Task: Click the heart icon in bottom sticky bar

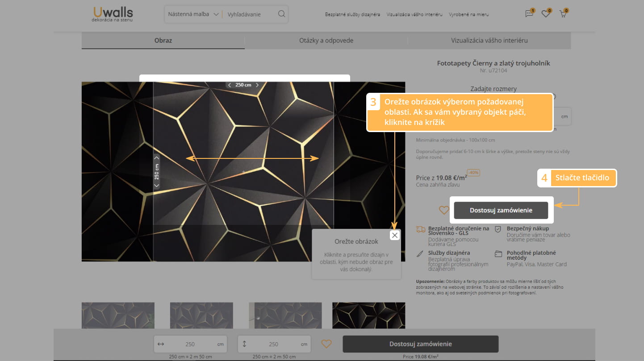Action: pos(326,344)
